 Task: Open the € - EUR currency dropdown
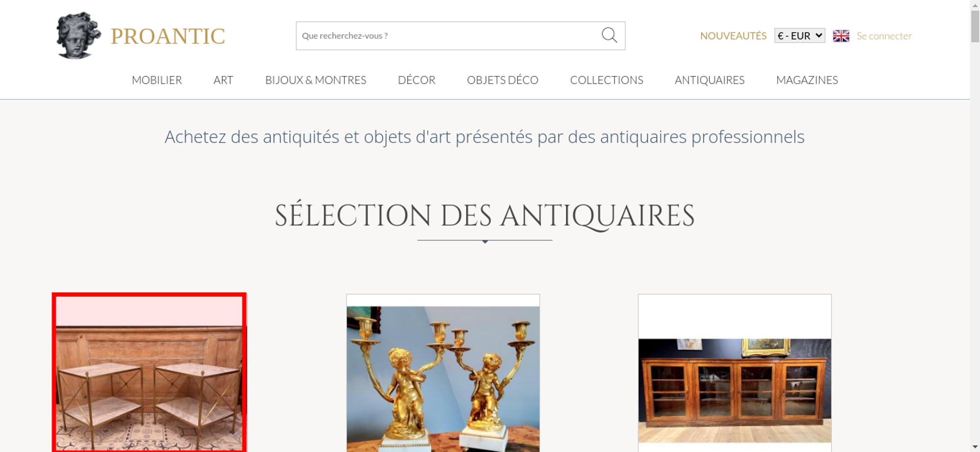[800, 36]
